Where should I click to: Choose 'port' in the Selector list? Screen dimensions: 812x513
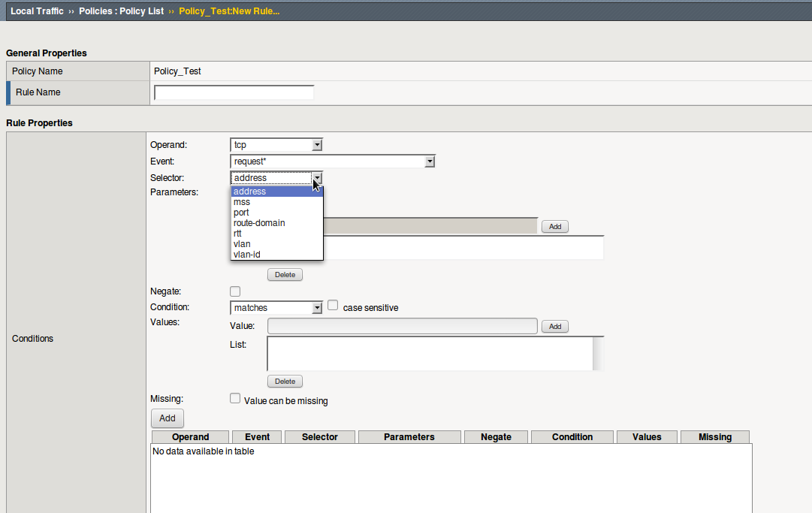tap(241, 213)
